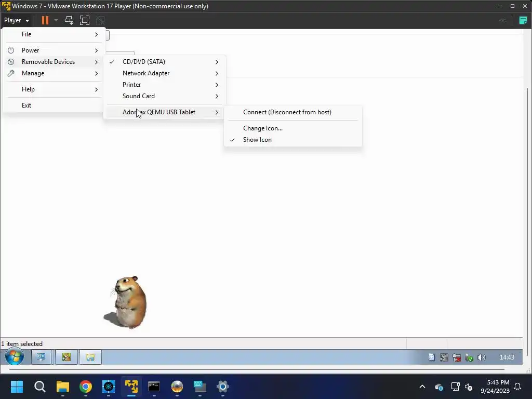Click the Power icon in Player menu
This screenshot has height=399, width=532.
tap(11, 50)
